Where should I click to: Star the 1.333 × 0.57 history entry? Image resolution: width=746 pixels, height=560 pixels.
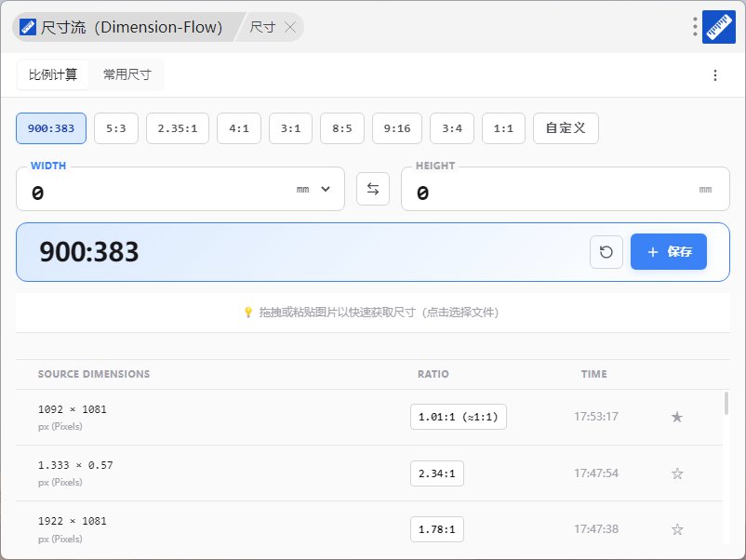click(x=677, y=473)
